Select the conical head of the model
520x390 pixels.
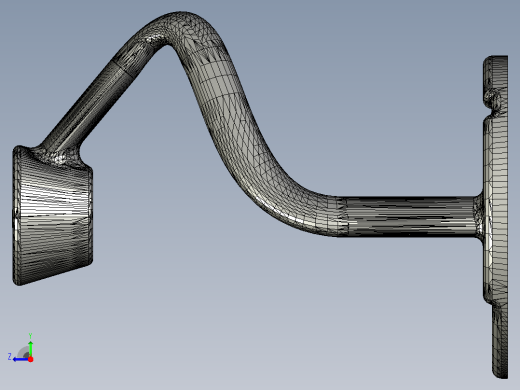(x=52, y=216)
